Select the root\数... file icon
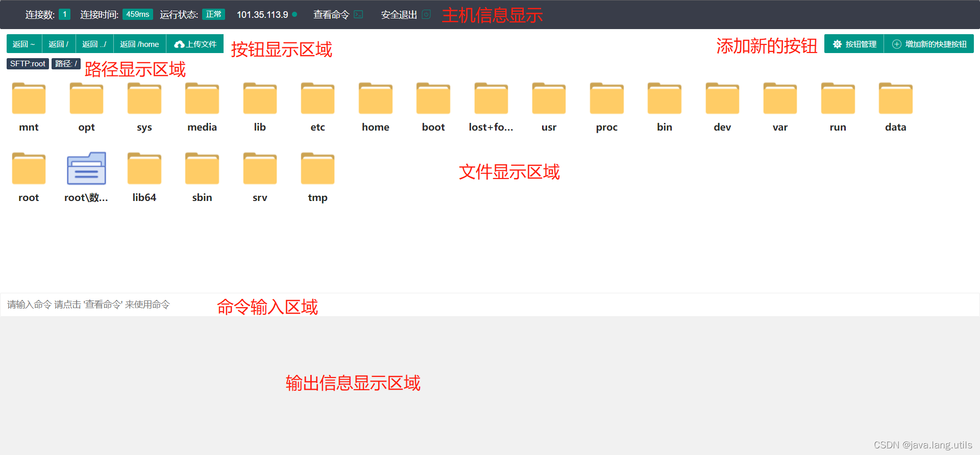This screenshot has height=455, width=980. [86, 168]
